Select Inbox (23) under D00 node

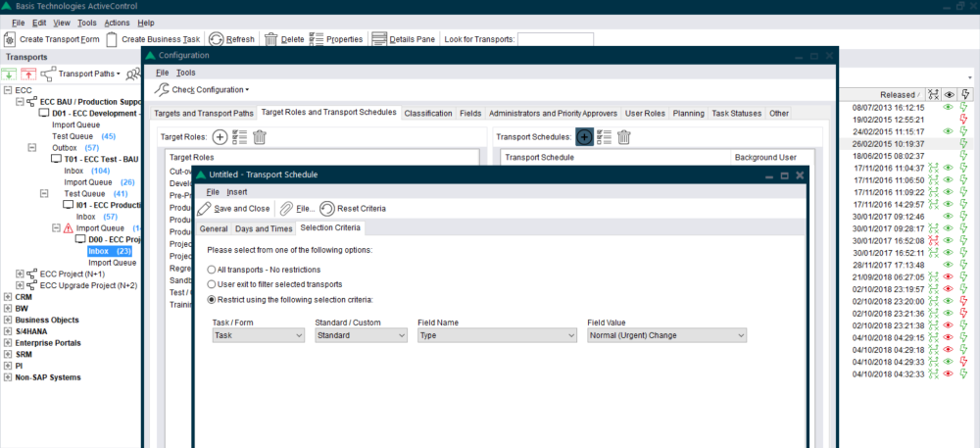(x=110, y=251)
